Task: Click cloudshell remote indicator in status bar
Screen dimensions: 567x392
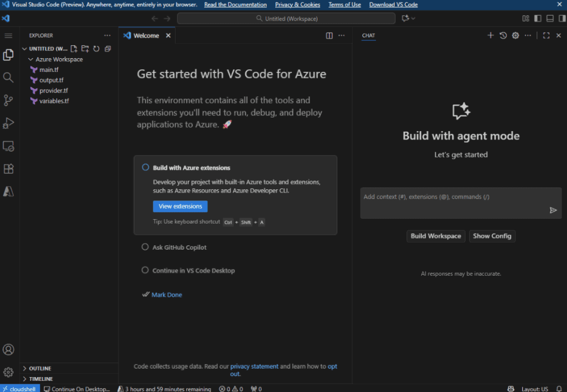Action: [x=20, y=389]
